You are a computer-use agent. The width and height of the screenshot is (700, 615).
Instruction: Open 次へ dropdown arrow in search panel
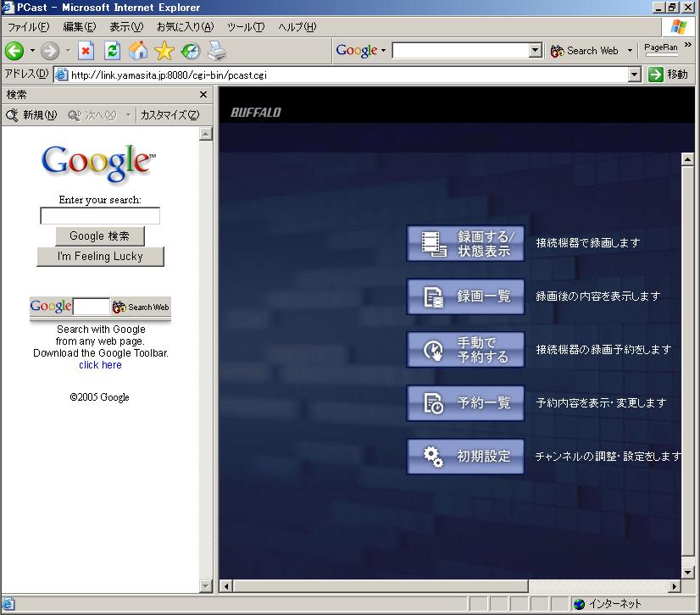click(128, 115)
